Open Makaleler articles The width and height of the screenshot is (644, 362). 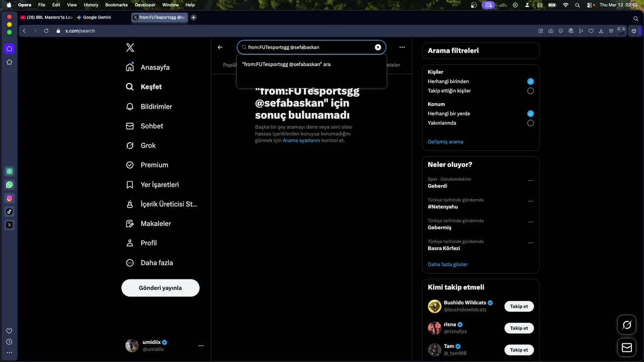click(148, 224)
